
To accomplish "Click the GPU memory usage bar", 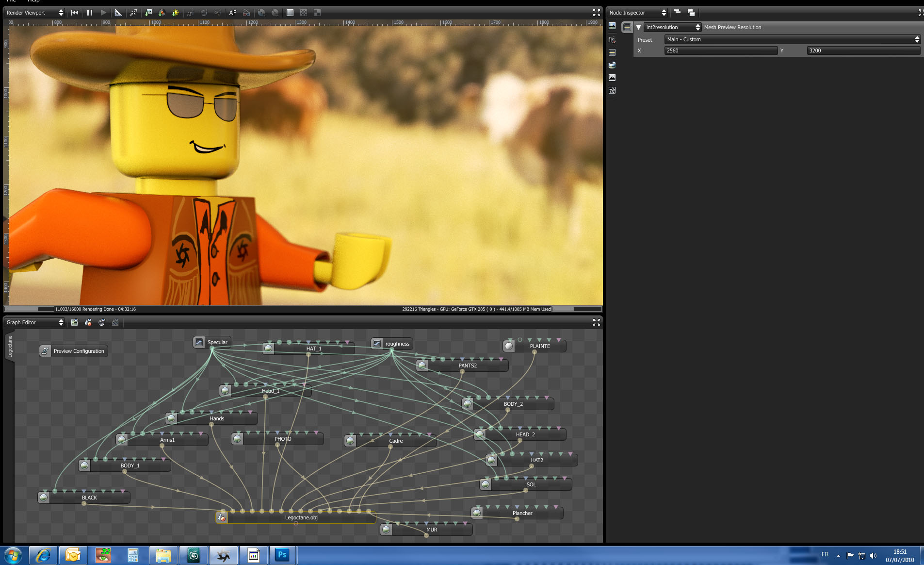I will click(577, 309).
